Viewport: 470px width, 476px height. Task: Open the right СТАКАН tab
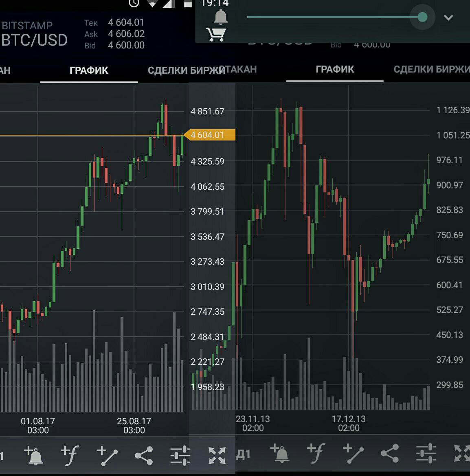pyautogui.click(x=240, y=69)
